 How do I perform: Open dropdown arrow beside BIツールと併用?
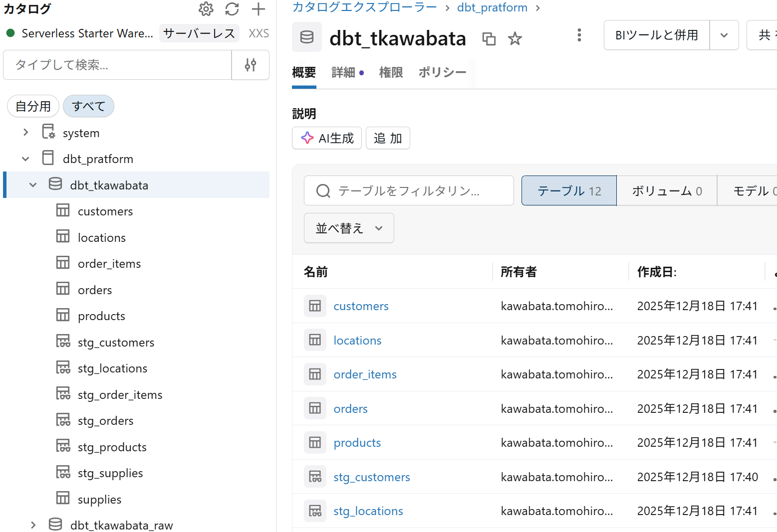pyautogui.click(x=724, y=35)
